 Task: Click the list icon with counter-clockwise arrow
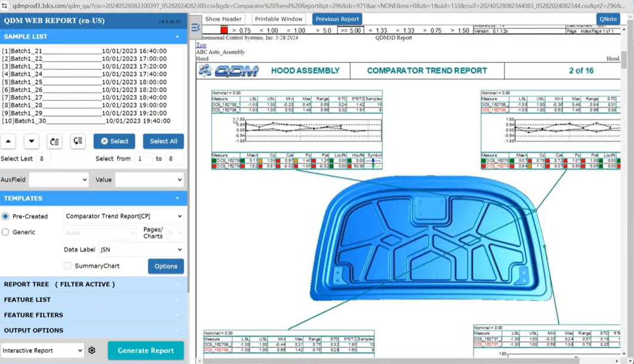pyautogui.click(x=78, y=141)
